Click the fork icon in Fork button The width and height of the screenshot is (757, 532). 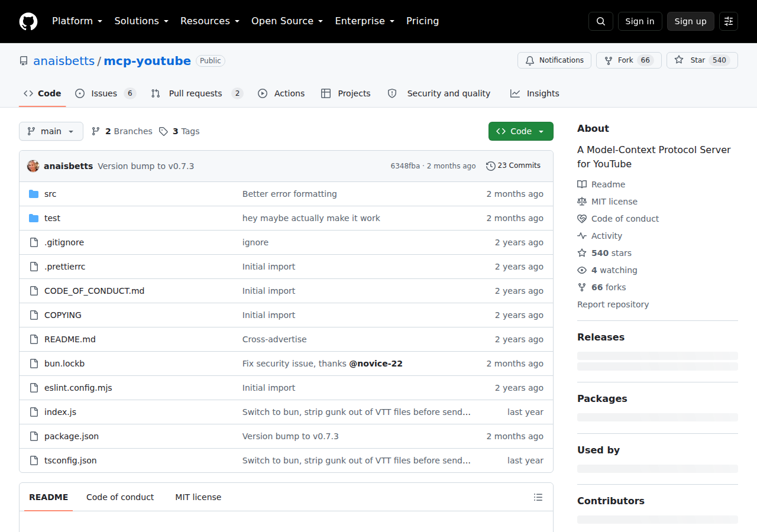click(608, 60)
